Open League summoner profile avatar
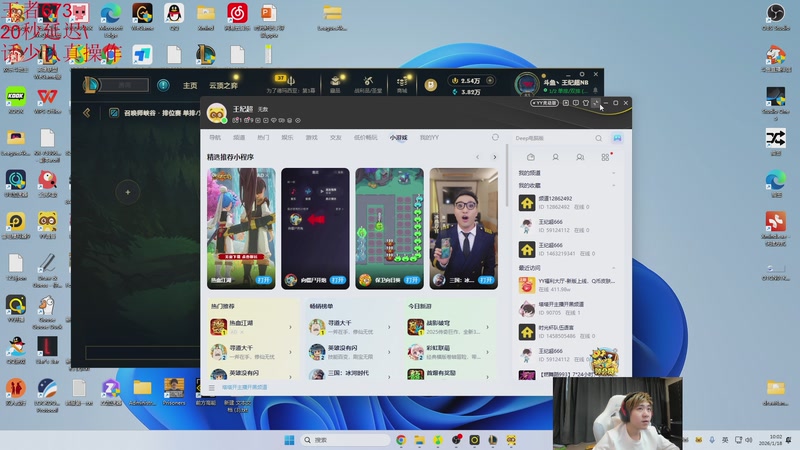 coord(527,84)
